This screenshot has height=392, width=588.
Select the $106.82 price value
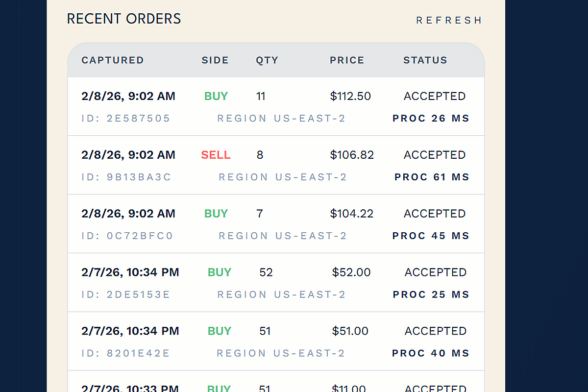(x=352, y=155)
